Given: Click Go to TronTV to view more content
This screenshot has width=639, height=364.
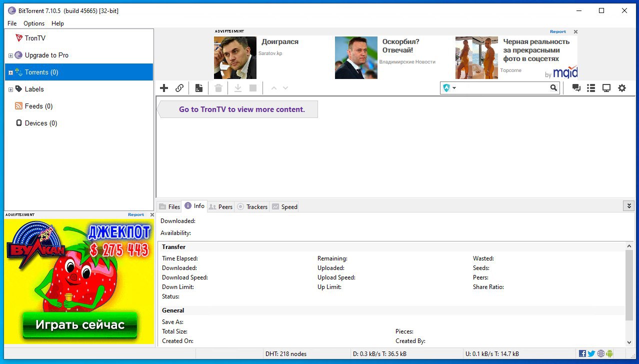Looking at the screenshot, I should click(x=242, y=109).
